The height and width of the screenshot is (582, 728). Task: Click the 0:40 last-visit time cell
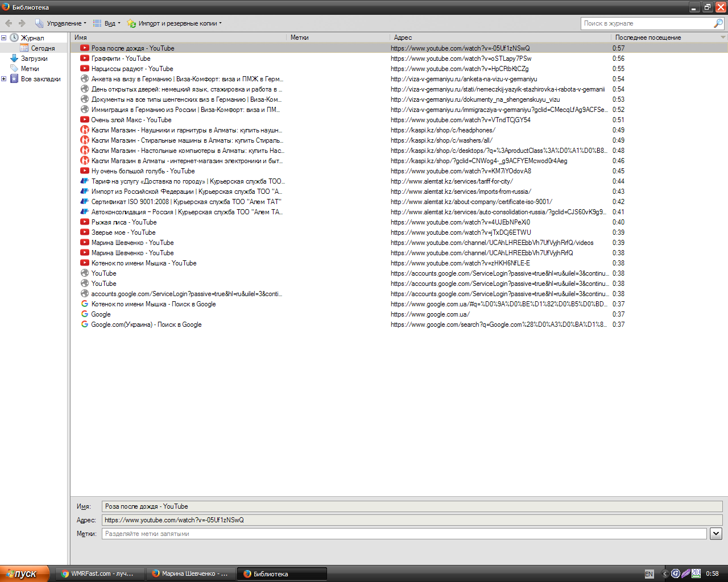618,222
